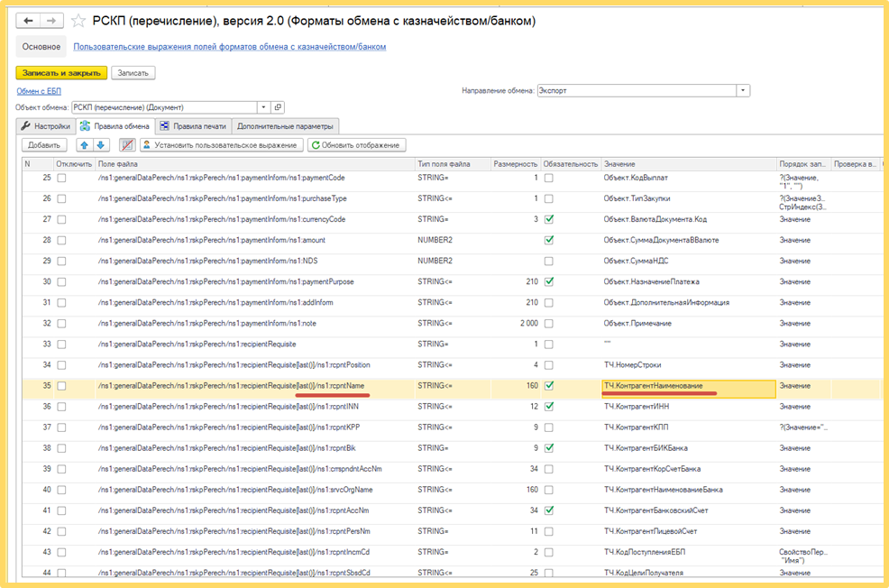Image resolution: width=889 pixels, height=588 pixels.
Task: Click the Размерность column header
Action: click(516, 164)
